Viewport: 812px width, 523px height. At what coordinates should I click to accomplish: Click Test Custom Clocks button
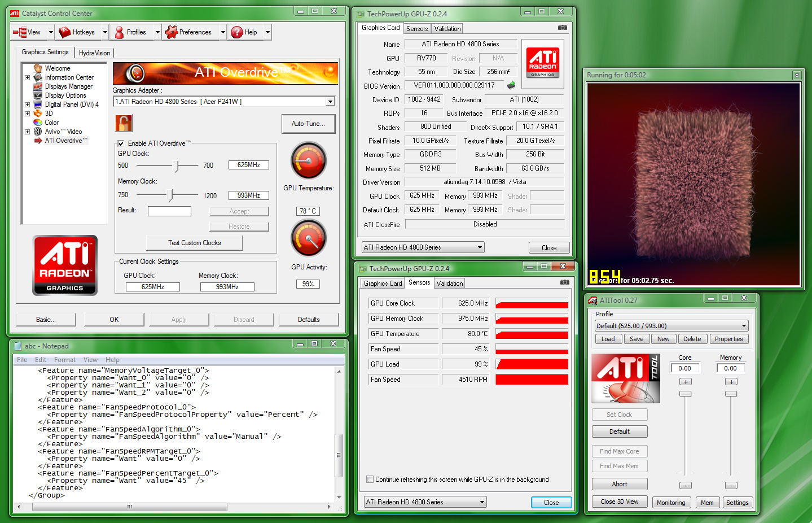pyautogui.click(x=195, y=243)
